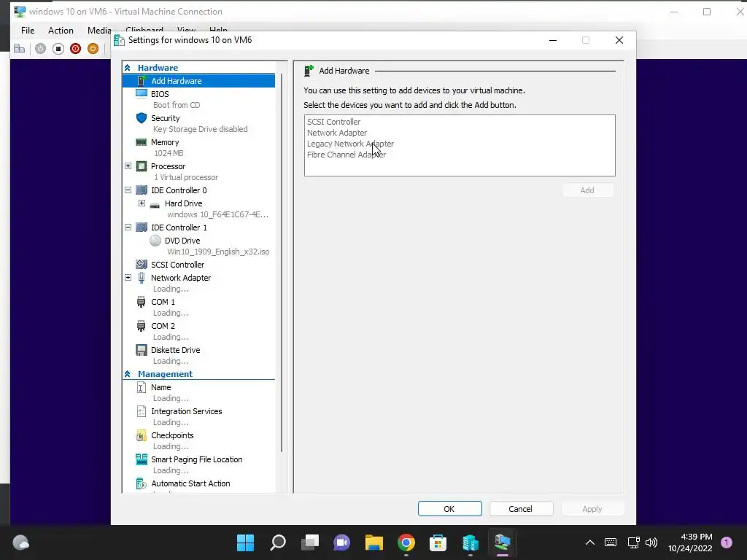Select the Win10_1909_English_x32.iso DVD entry

tap(218, 252)
